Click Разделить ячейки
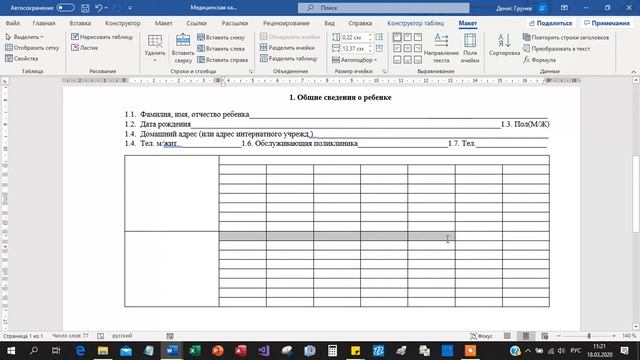Screen dimensions: 640x360 (287, 48)
